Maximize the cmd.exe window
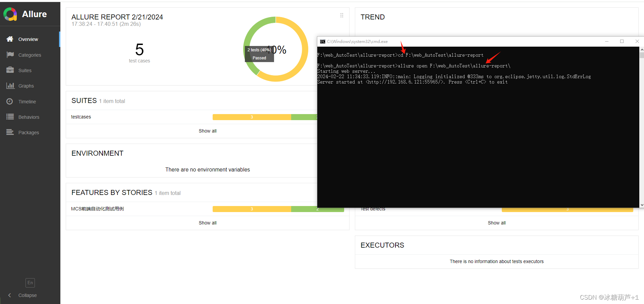Image resolution: width=644 pixels, height=304 pixels. click(622, 42)
